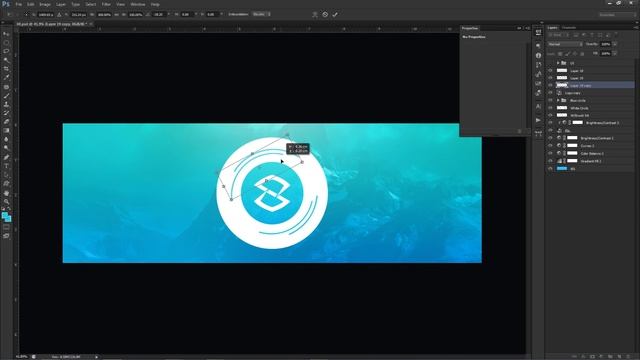Image resolution: width=640 pixels, height=360 pixels.
Task: Open the Image menu
Action: click(45, 4)
